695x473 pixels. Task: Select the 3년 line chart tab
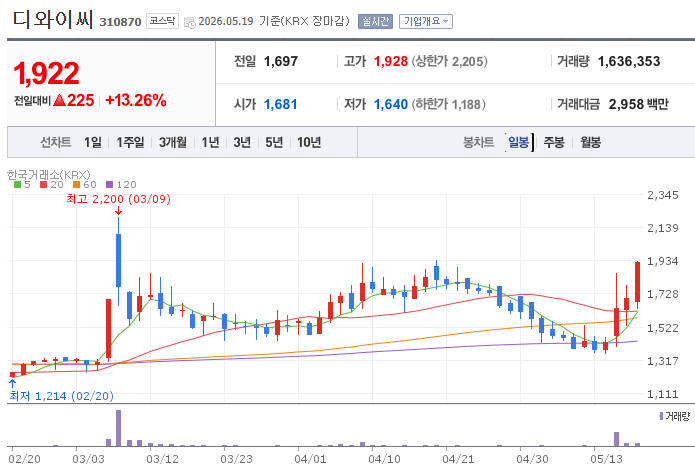click(242, 142)
